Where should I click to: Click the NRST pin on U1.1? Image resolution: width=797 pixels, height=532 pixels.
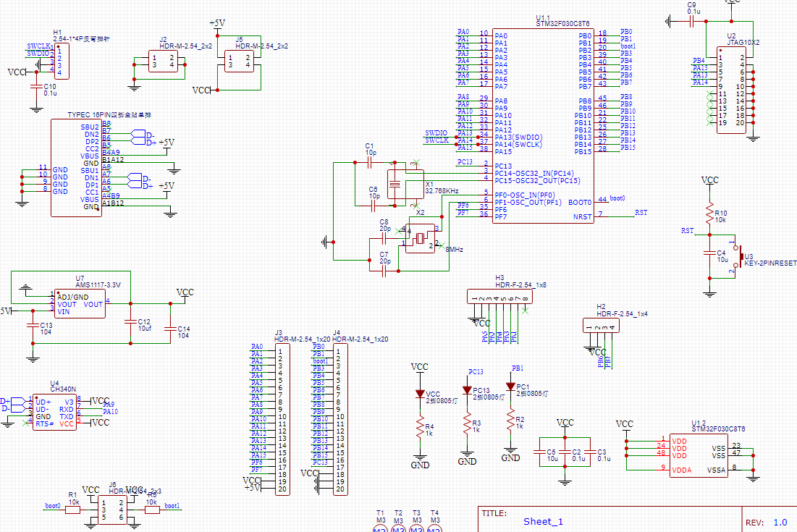(586, 215)
